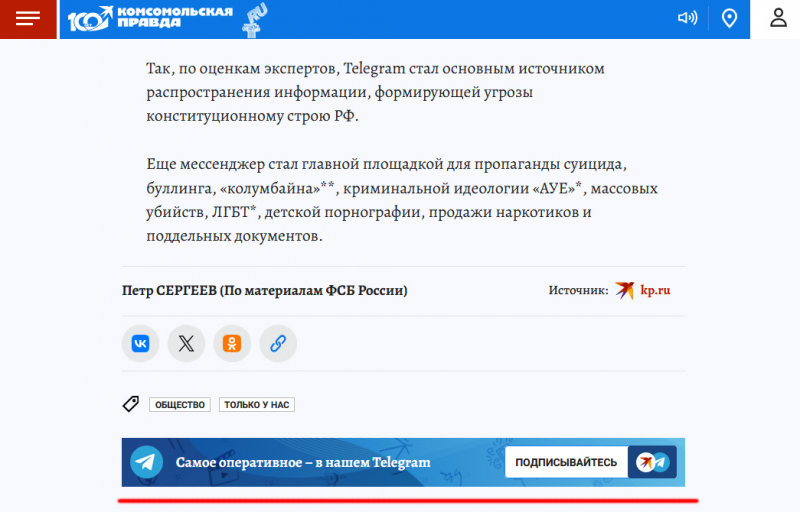Copy the article link with the chain icon
This screenshot has height=512, width=800.
coord(278,343)
